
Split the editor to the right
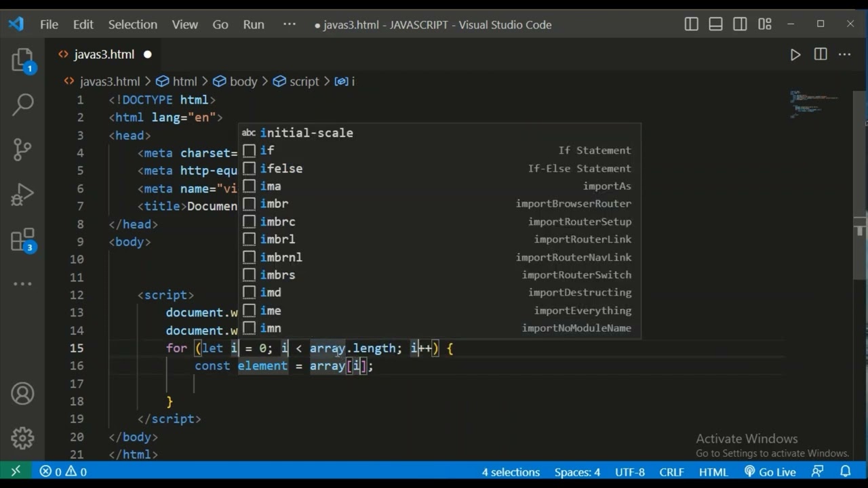[x=821, y=54]
